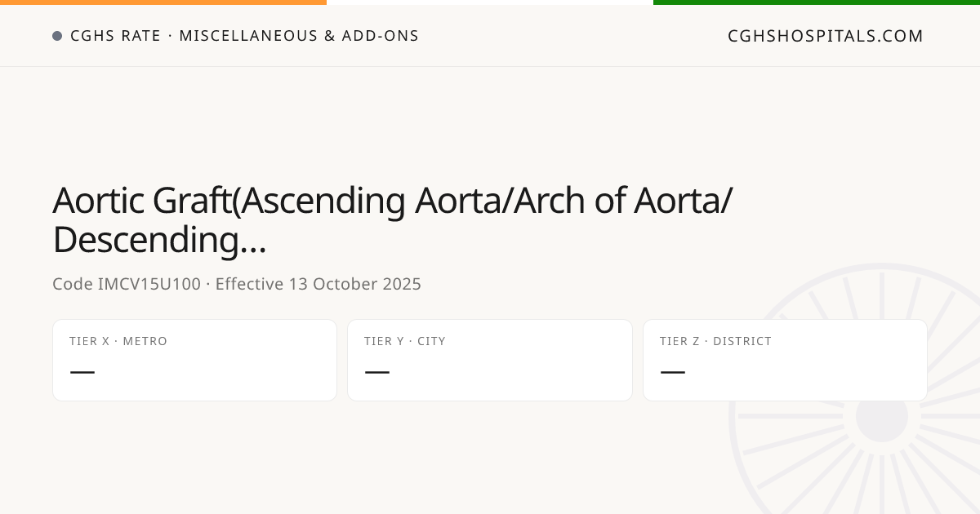Click the Aortic Graft procedure title
980x514 pixels.
(x=392, y=220)
